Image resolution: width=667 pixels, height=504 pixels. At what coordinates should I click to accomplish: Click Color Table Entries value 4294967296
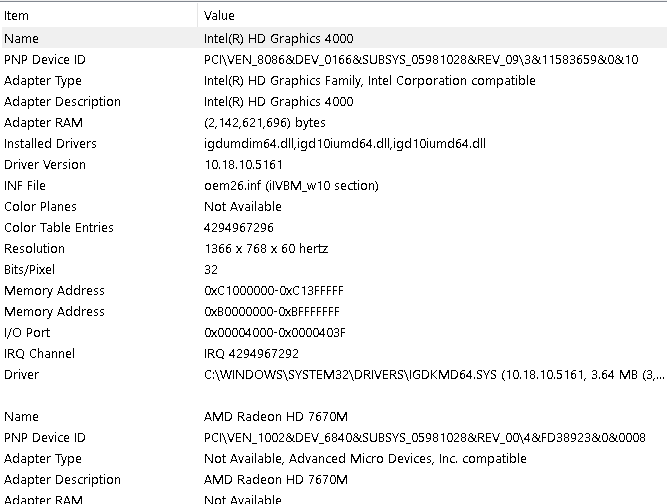point(239,228)
